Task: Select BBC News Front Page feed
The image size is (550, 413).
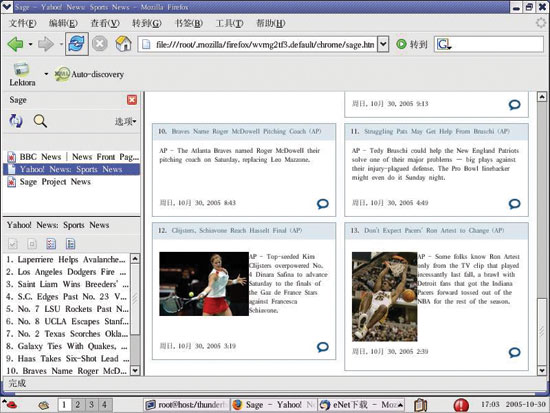Action: coord(72,157)
